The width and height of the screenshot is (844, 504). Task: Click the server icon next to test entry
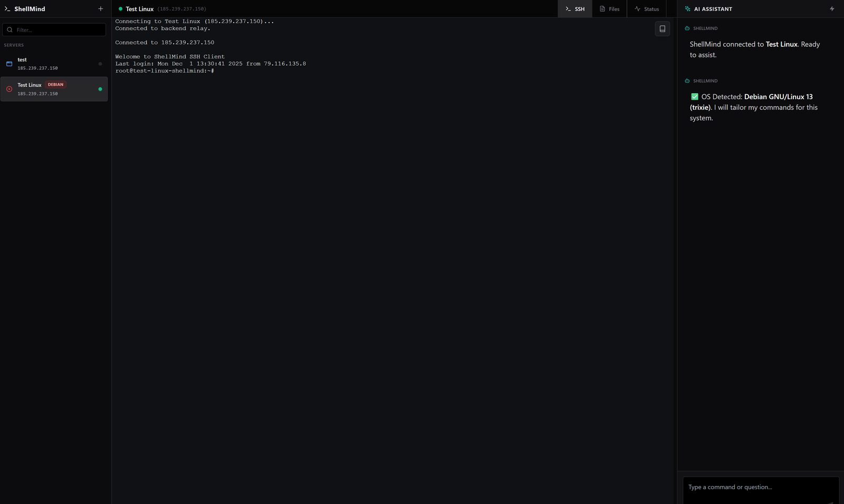(9, 63)
